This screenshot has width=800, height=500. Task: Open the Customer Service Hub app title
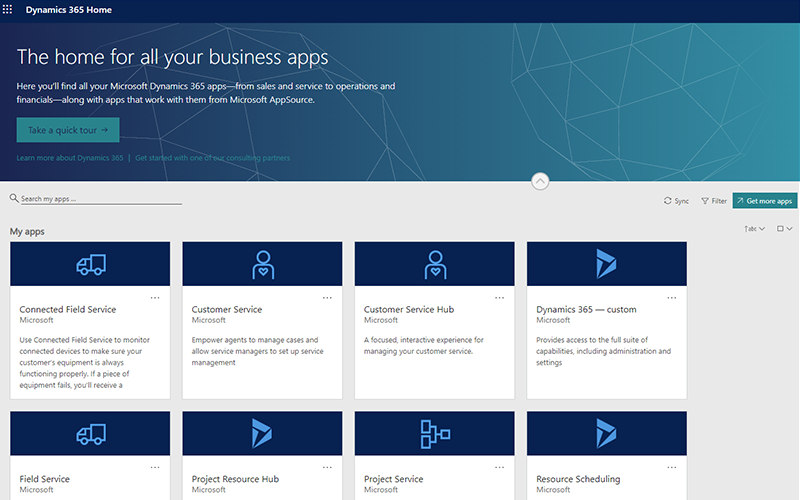click(409, 309)
